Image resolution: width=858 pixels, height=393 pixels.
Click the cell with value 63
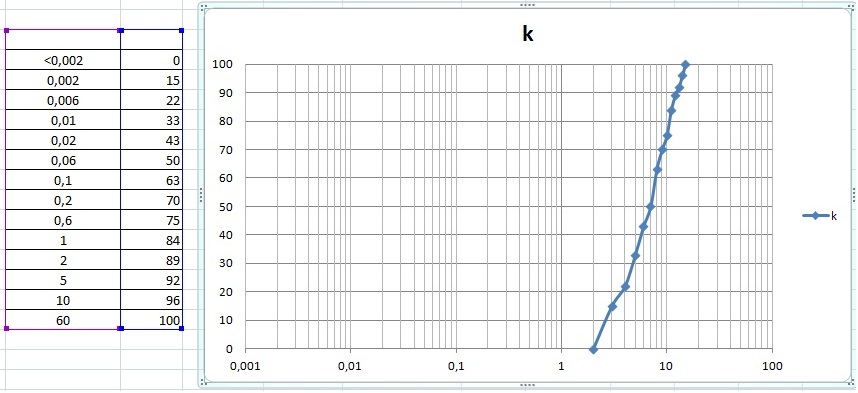tap(151, 180)
